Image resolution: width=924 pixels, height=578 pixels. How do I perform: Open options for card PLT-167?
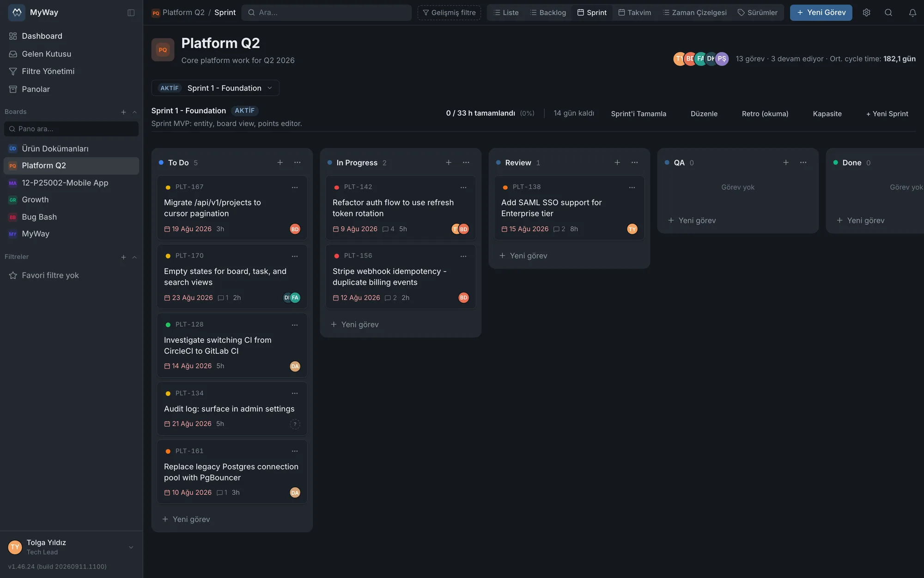point(295,187)
